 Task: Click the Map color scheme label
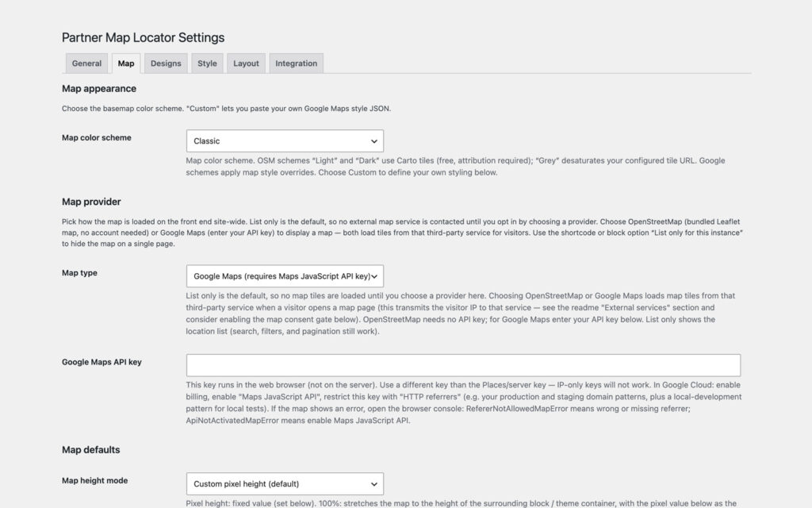coord(96,138)
